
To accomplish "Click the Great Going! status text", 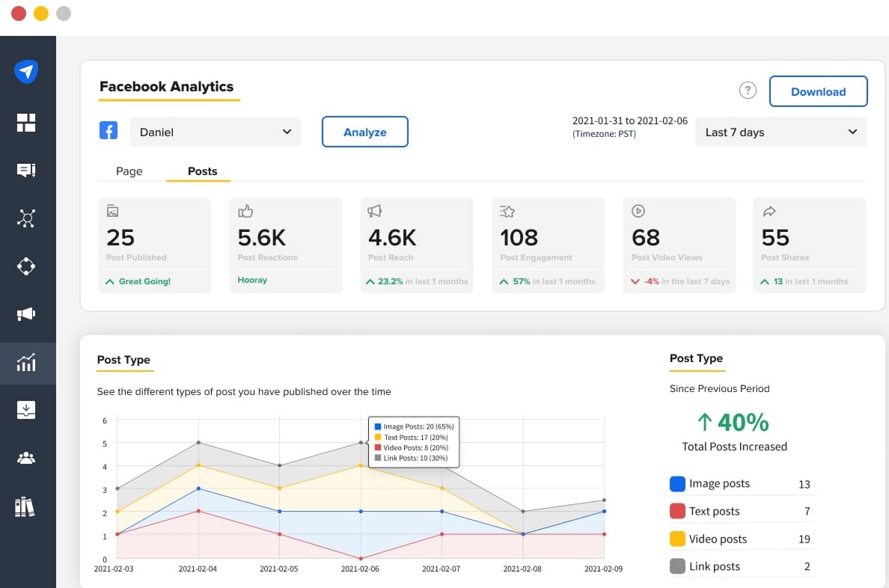I will [144, 281].
